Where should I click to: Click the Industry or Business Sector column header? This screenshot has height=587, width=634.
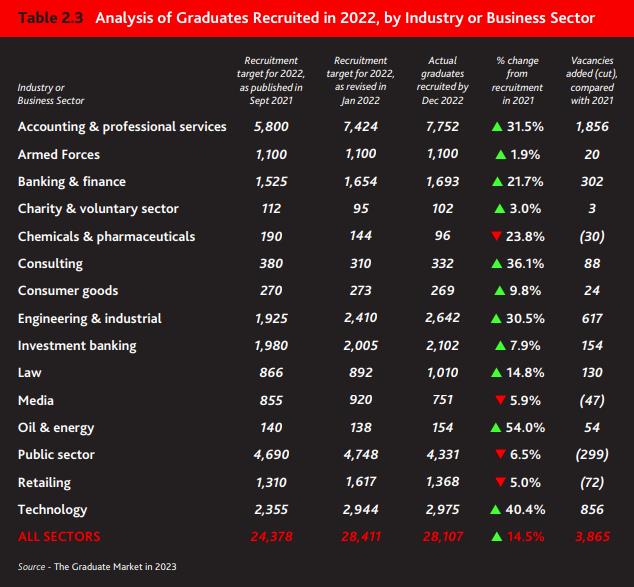pos(51,94)
